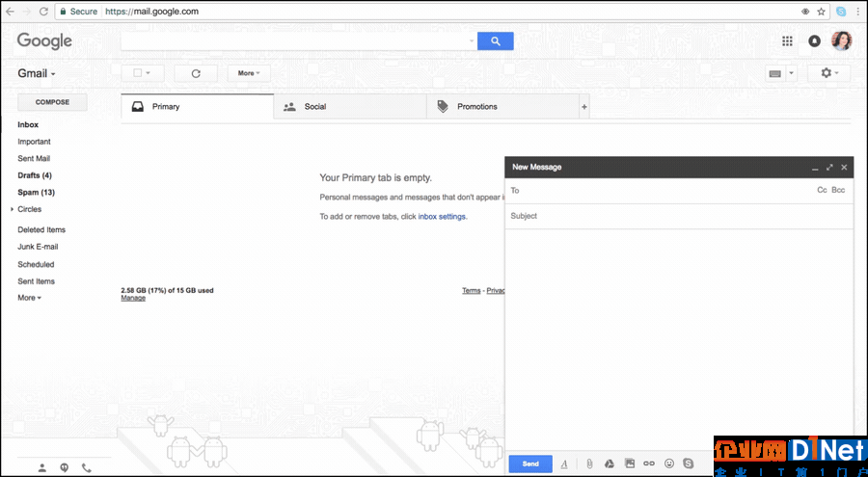
Task: Open the inbox settings link
Action: [x=442, y=217]
